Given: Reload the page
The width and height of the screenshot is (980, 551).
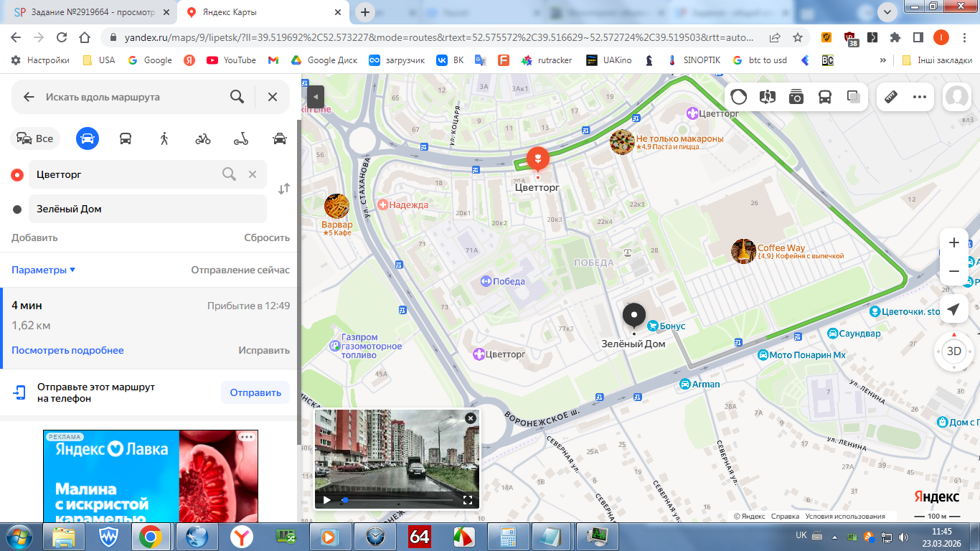Looking at the screenshot, I should pos(62,37).
